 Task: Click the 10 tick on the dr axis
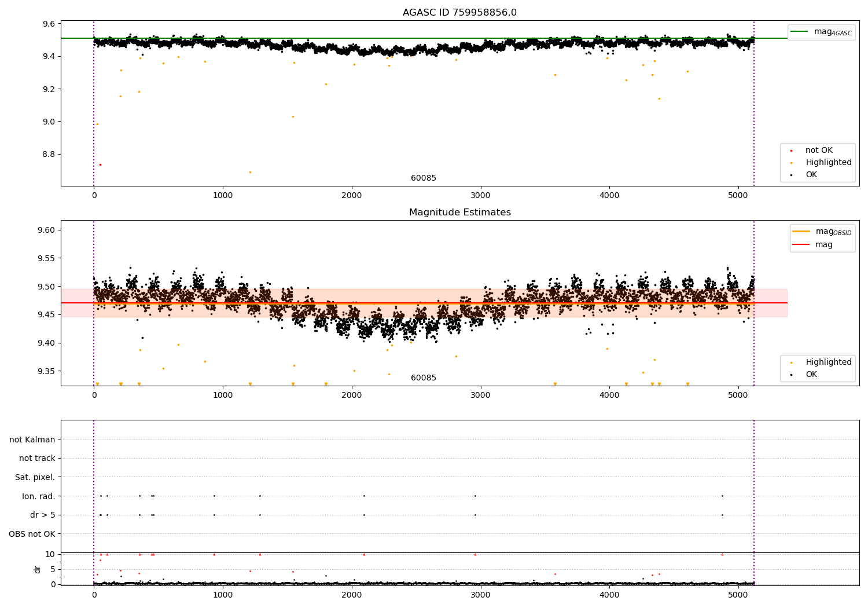pos(50,555)
